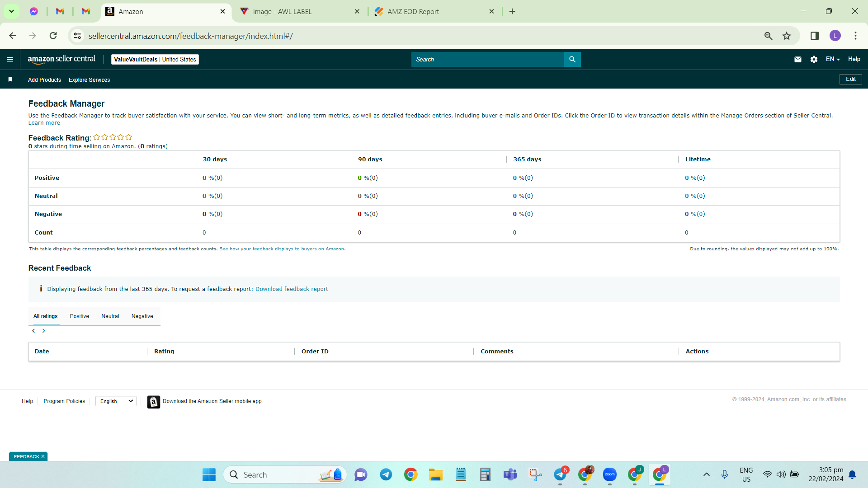This screenshot has height=488, width=868.
Task: Open the Seller Central hamburger menu
Action: pyautogui.click(x=10, y=59)
